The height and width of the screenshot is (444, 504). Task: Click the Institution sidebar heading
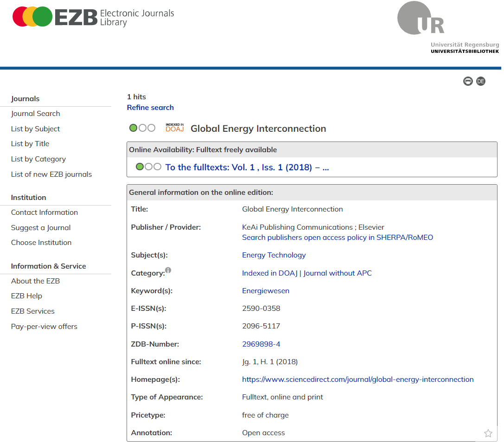tap(28, 198)
